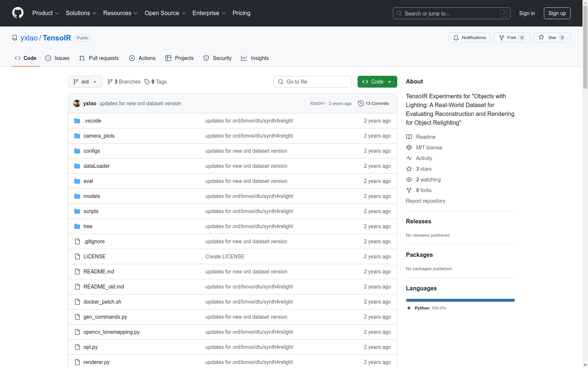This screenshot has width=588, height=368.
Task: Click yxlao's avatar in commit bar
Action: 77,103
